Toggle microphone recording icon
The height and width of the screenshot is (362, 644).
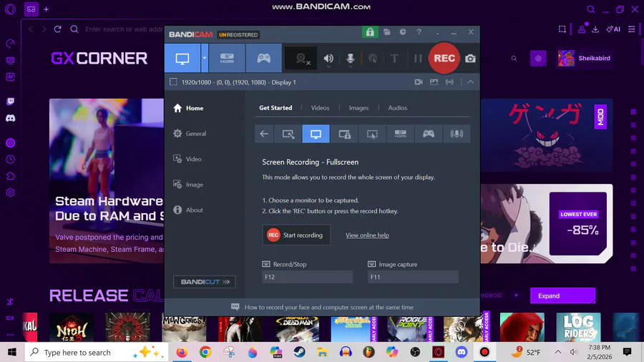[x=350, y=59]
